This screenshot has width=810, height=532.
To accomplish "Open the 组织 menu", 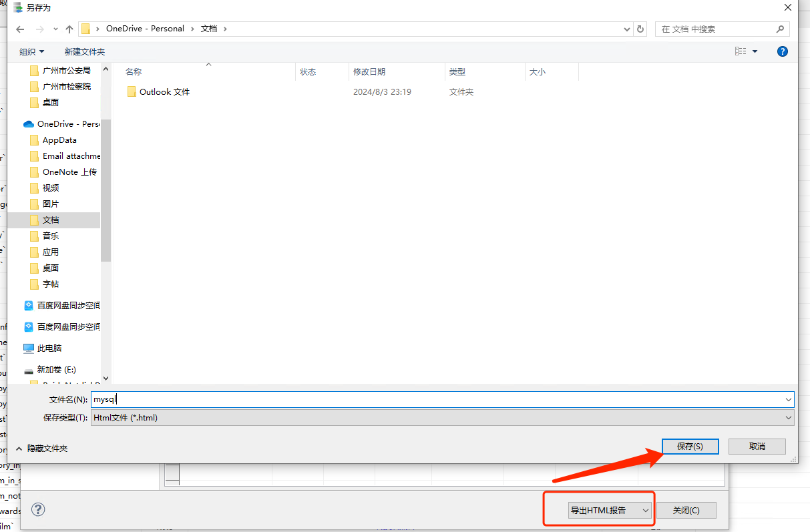I will coord(32,51).
